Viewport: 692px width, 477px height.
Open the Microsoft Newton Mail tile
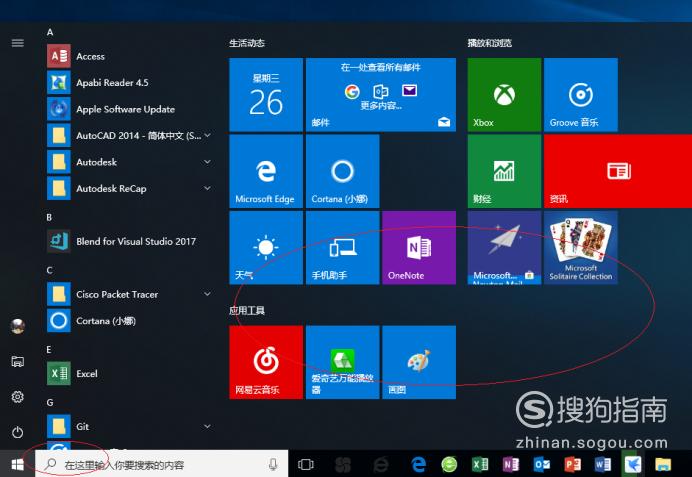(x=504, y=248)
